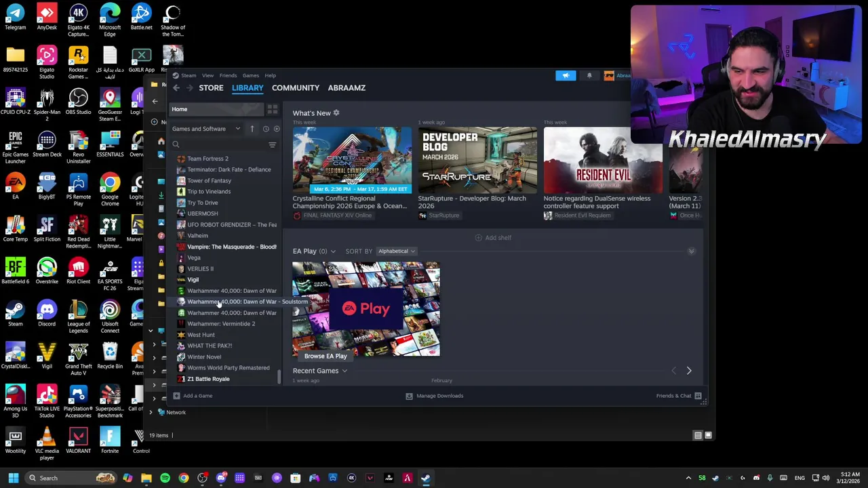Click the EA Play collection tile
This screenshot has width=868, height=488.
tap(366, 309)
